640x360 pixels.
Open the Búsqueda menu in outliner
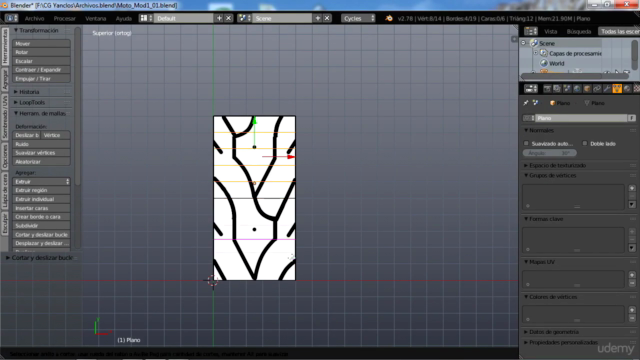click(x=579, y=31)
